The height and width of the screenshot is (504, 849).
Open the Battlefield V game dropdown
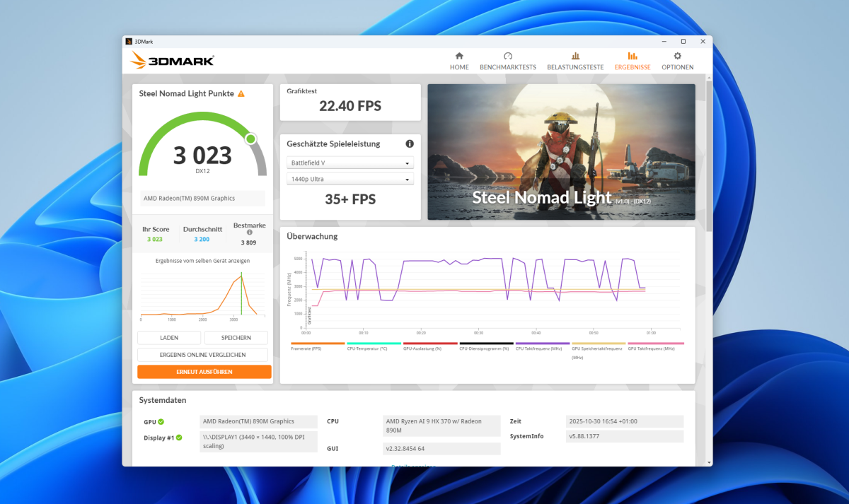click(x=350, y=163)
